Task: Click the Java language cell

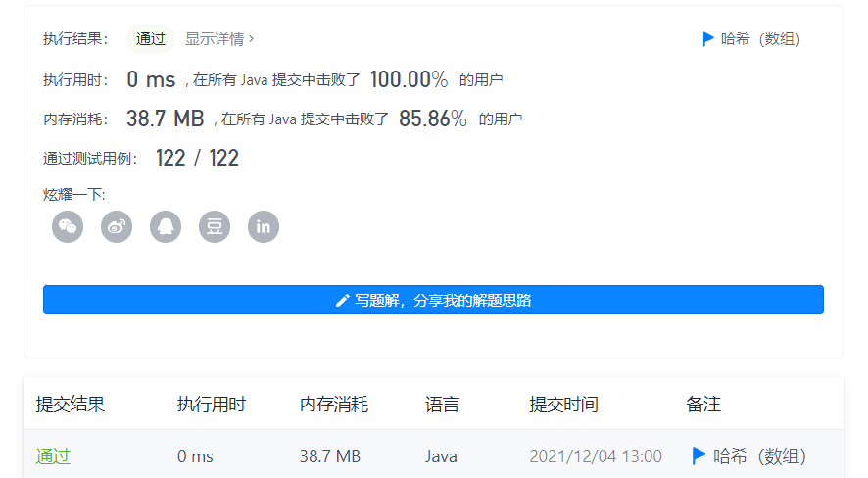Action: 441,456
